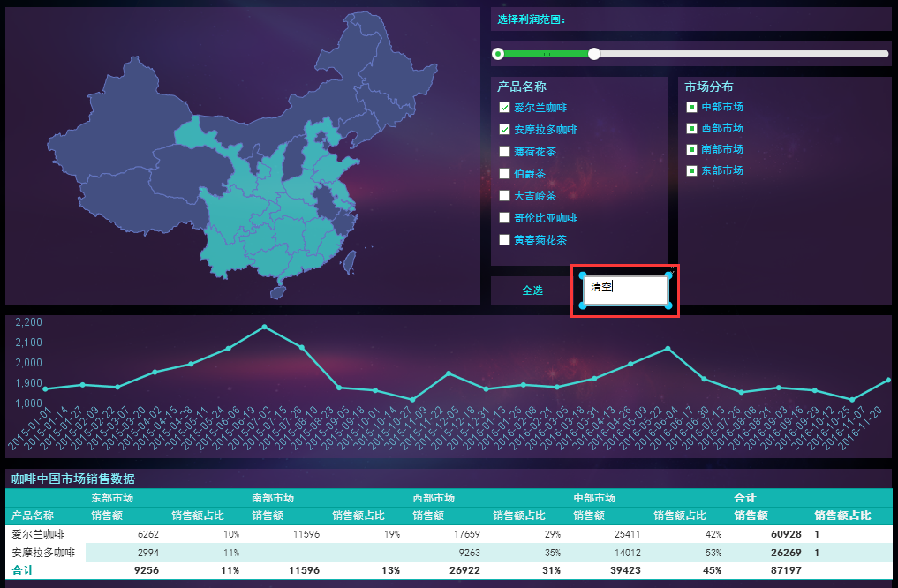
Task: Check the 薄荷花茶 checkbox
Action: 504,152
